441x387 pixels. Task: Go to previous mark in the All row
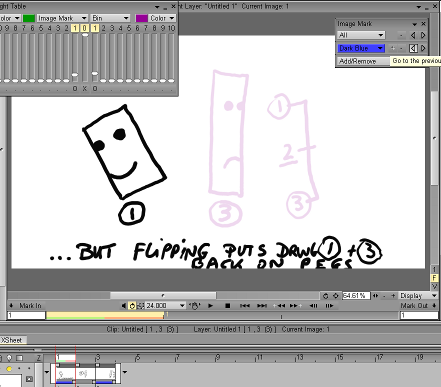(x=413, y=35)
